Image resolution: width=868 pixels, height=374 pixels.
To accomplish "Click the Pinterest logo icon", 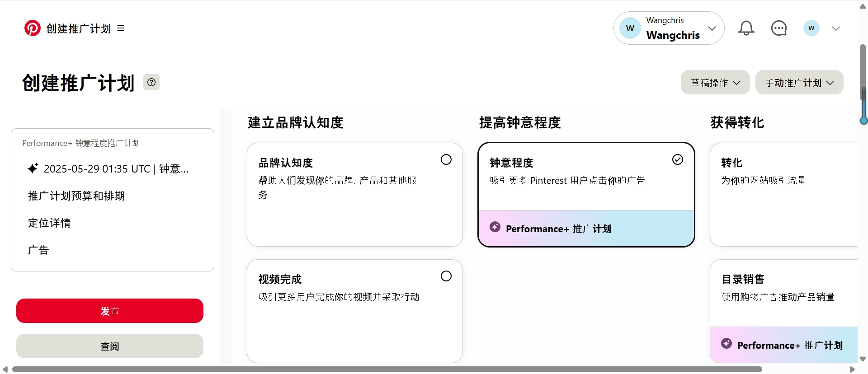I will click(32, 28).
